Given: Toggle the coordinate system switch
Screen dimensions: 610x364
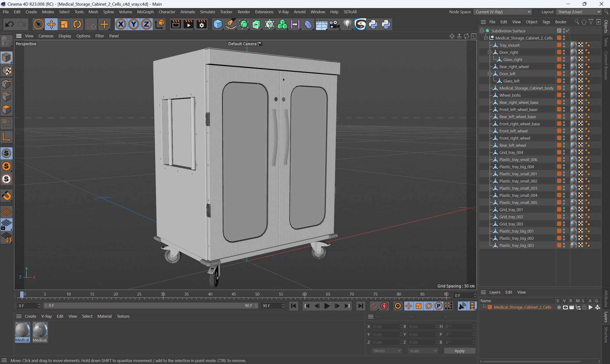Looking at the screenshot, I should tap(160, 24).
